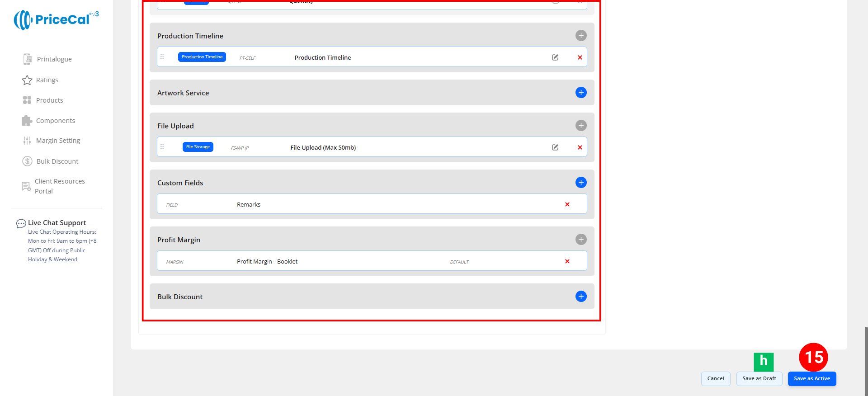The width and height of the screenshot is (868, 396).
Task: Open Printalogue in the sidebar
Action: [x=54, y=59]
